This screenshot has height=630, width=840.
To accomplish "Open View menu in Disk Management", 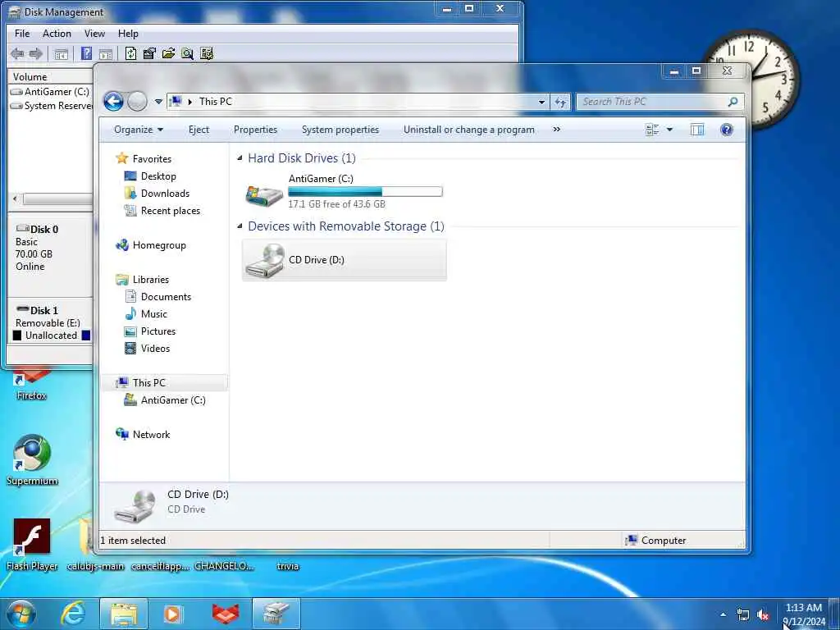I will click(x=95, y=33).
